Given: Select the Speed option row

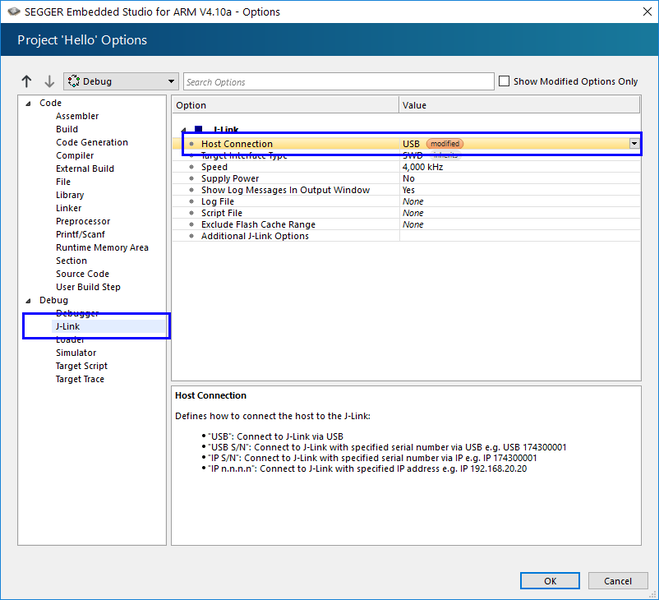Looking at the screenshot, I should pyautogui.click(x=215, y=167).
